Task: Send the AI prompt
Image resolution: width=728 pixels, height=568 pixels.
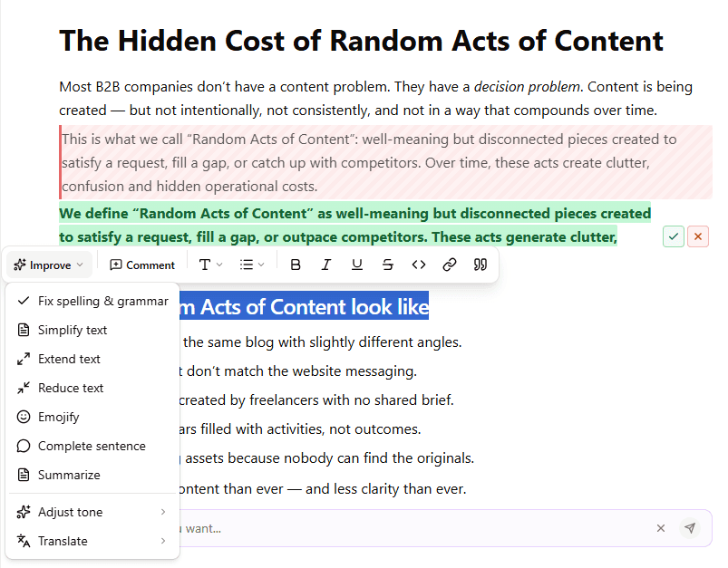Action: (x=691, y=528)
